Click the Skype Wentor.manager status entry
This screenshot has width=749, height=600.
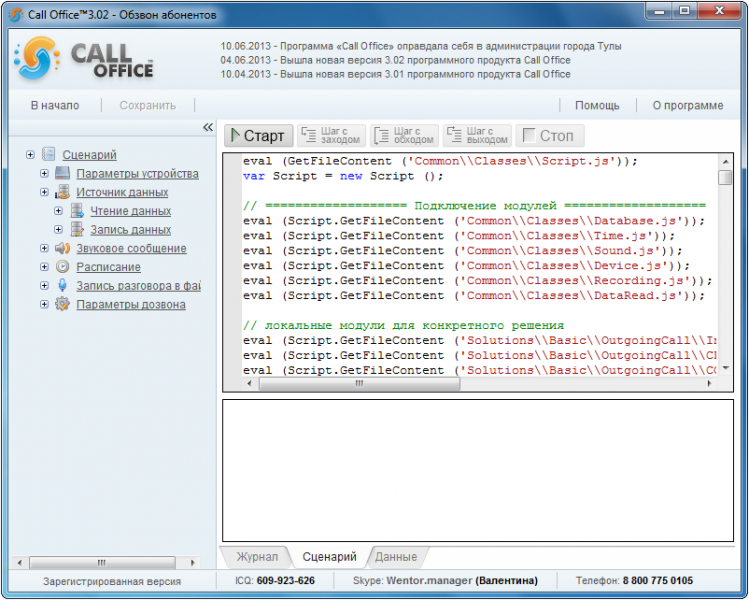[x=445, y=580]
